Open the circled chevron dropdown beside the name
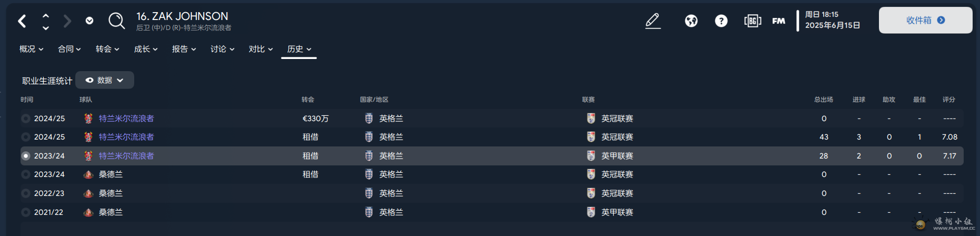980x236 pixels. [89, 21]
